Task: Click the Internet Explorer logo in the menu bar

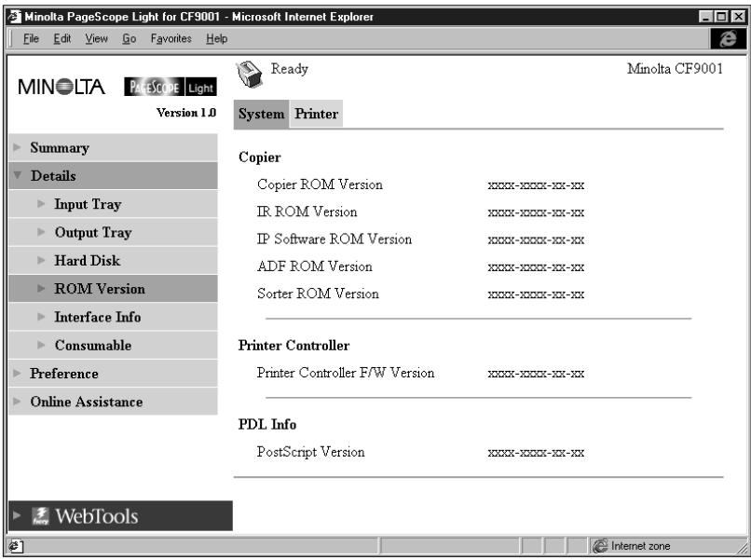Action: pyautogui.click(x=728, y=38)
